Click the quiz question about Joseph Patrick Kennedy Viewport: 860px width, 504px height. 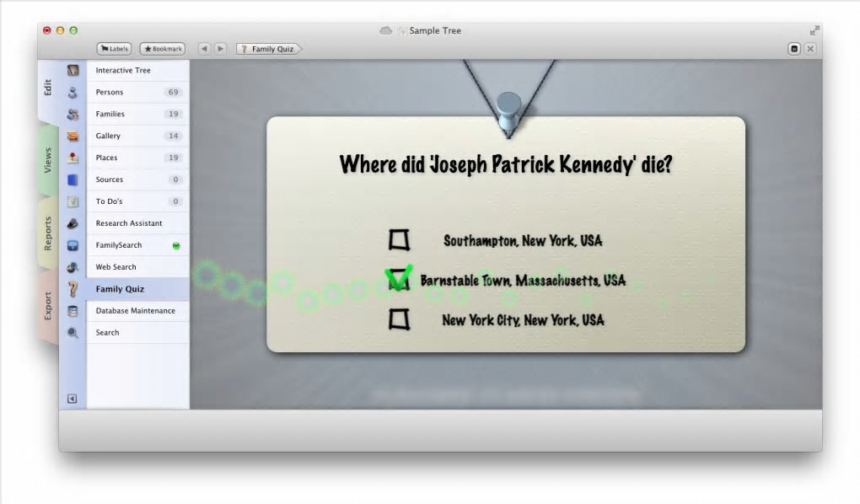coord(506,164)
